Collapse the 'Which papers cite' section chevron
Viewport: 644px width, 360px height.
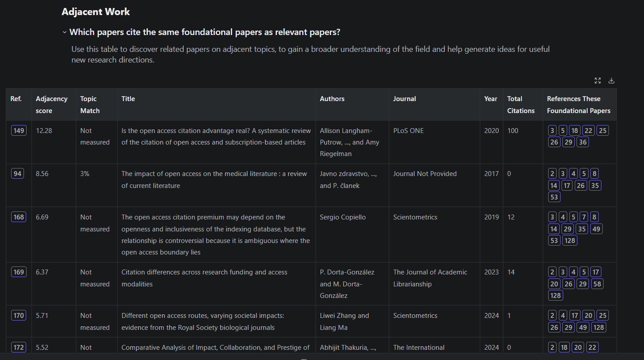[x=65, y=32]
